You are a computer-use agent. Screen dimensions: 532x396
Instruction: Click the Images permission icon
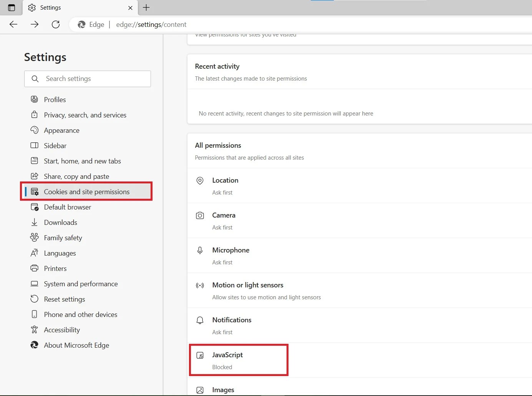pos(200,389)
